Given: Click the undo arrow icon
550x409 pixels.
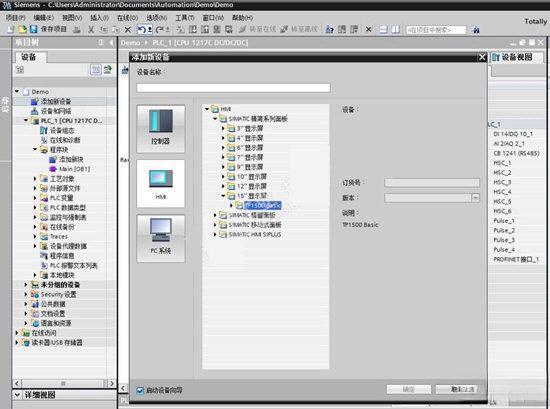Looking at the screenshot, I should click(141, 29).
